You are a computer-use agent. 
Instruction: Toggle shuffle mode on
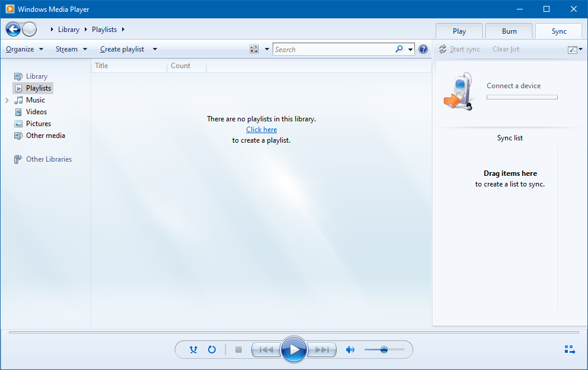point(193,350)
